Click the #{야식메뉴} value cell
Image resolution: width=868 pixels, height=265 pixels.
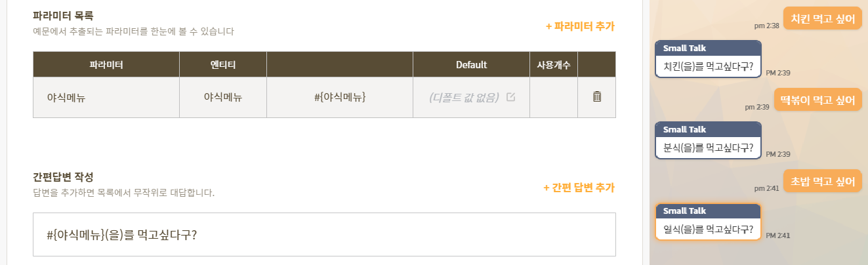tap(340, 98)
